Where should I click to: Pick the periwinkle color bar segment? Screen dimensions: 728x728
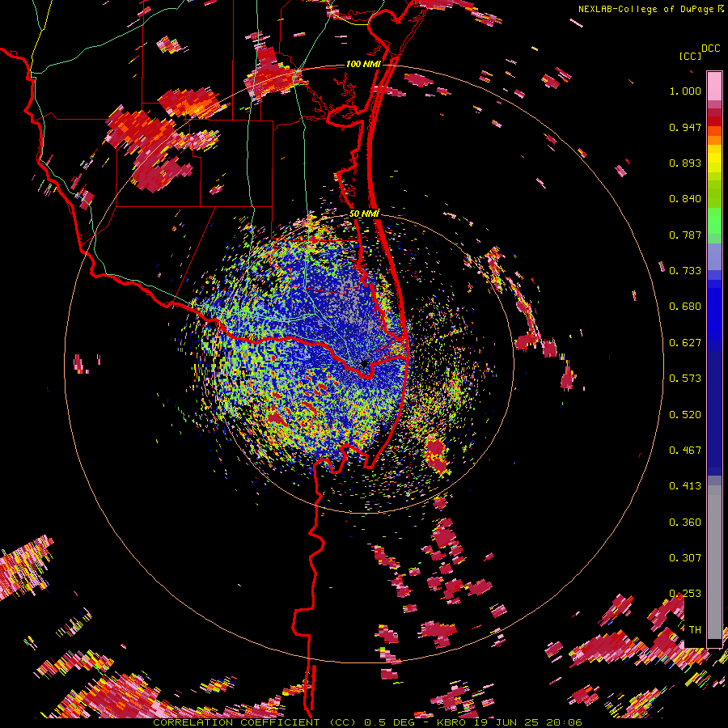[714, 256]
